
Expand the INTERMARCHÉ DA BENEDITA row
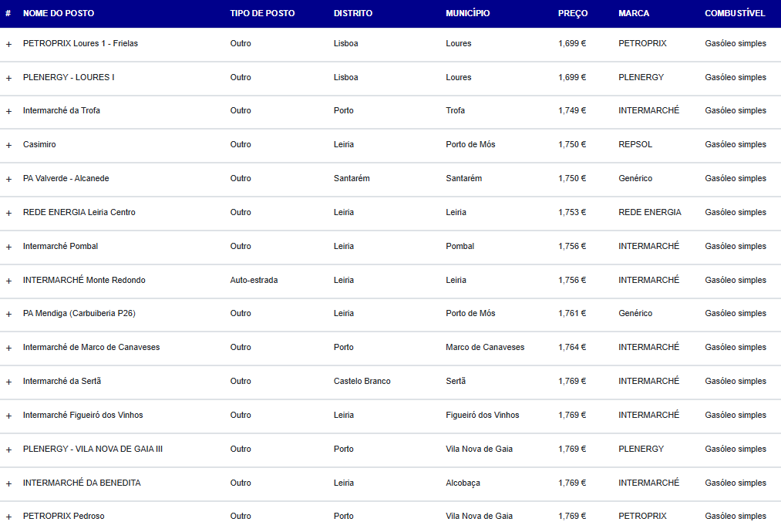[x=8, y=483]
